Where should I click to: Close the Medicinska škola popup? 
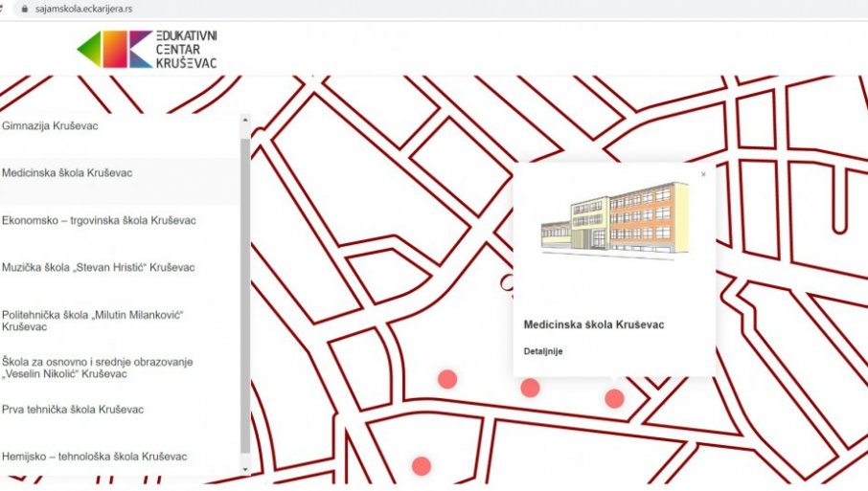(703, 174)
